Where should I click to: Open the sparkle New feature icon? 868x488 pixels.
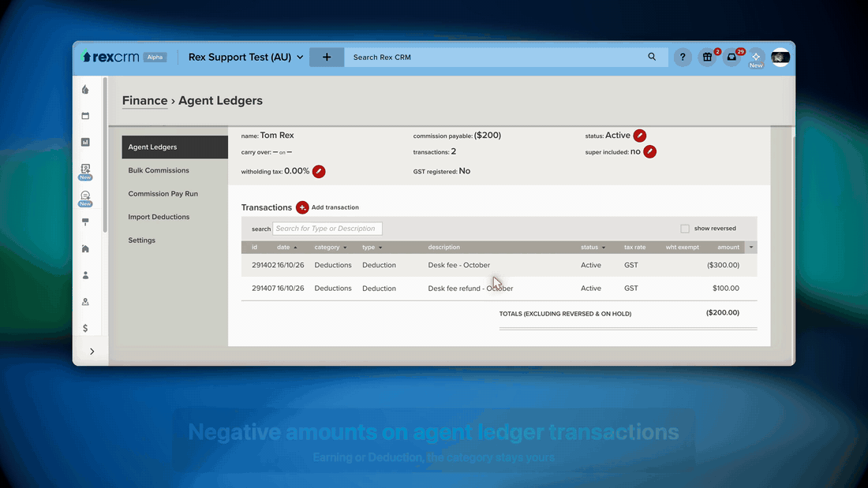click(x=756, y=57)
